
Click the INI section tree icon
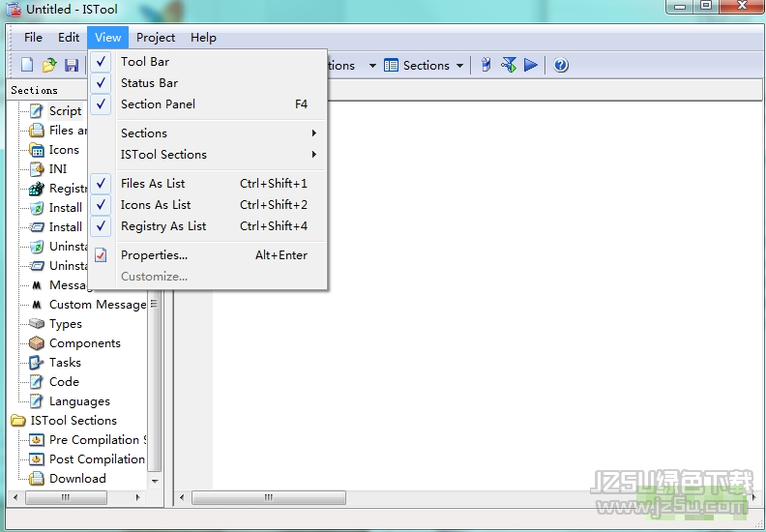(37, 169)
